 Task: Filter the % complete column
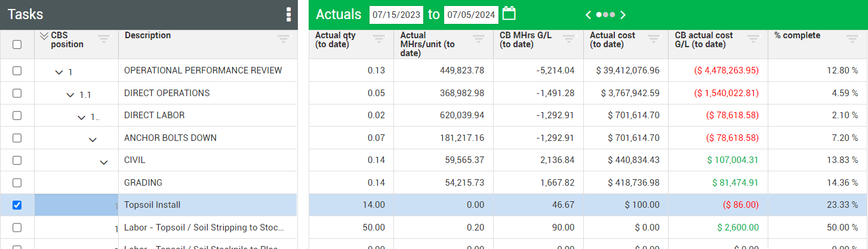(x=852, y=39)
